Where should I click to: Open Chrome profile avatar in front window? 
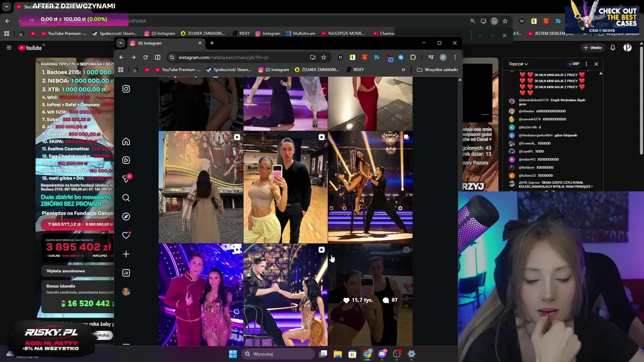pyautogui.click(x=443, y=57)
